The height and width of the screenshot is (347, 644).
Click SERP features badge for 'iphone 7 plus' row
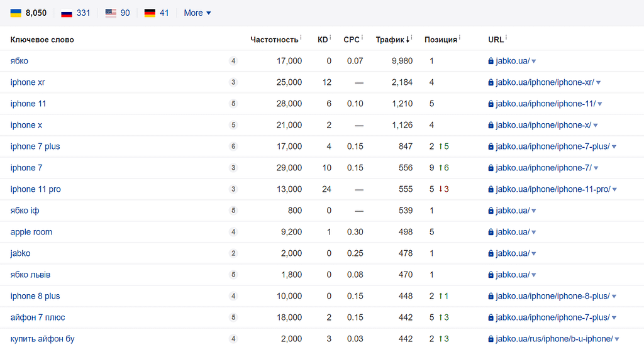[233, 146]
